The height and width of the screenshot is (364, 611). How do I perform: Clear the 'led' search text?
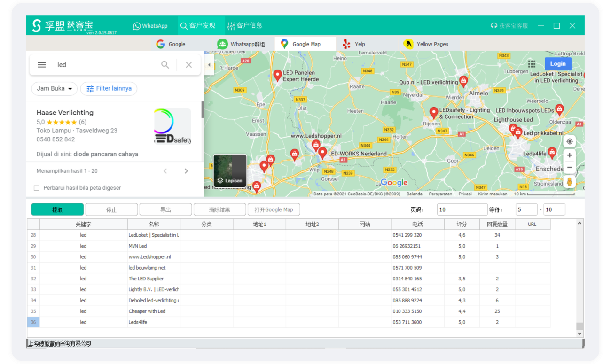(x=188, y=65)
